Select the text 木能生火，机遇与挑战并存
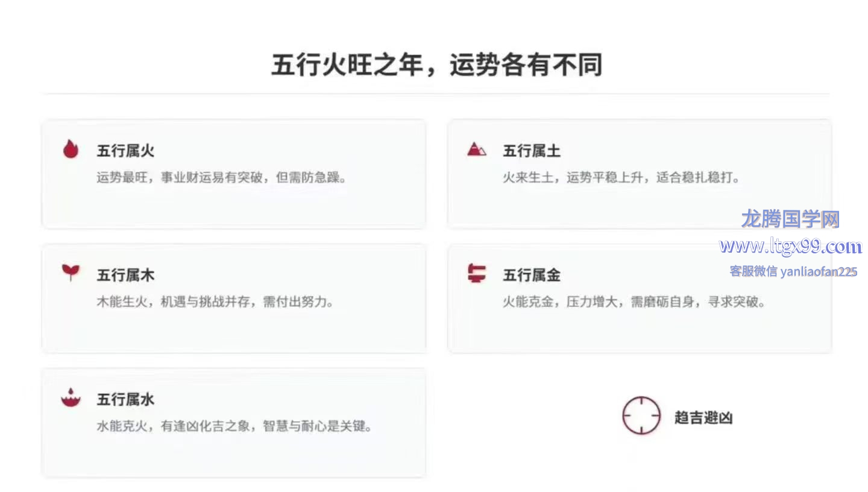 [215, 302]
